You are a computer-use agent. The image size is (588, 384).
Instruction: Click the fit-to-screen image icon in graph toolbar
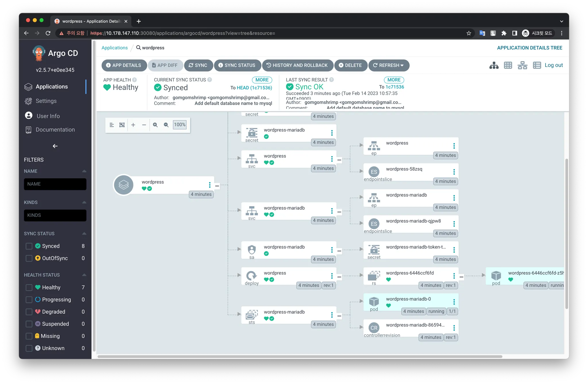coord(122,125)
